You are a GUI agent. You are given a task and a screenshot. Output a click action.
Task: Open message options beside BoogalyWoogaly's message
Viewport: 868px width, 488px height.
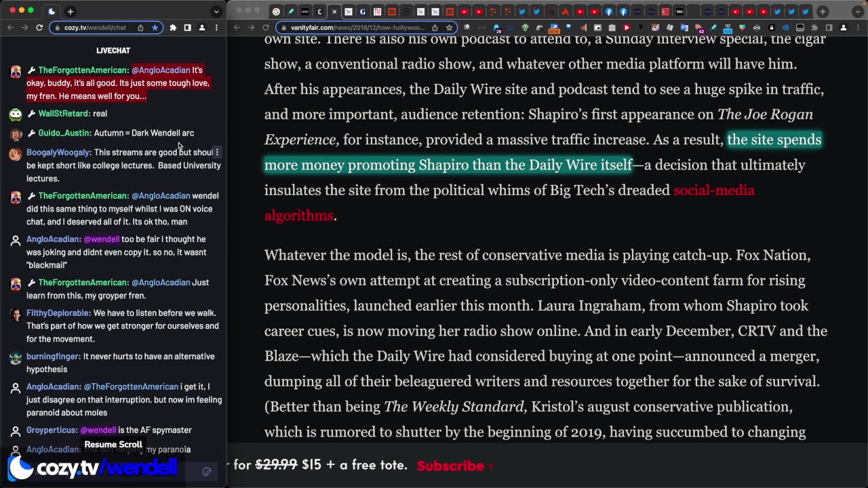click(217, 152)
